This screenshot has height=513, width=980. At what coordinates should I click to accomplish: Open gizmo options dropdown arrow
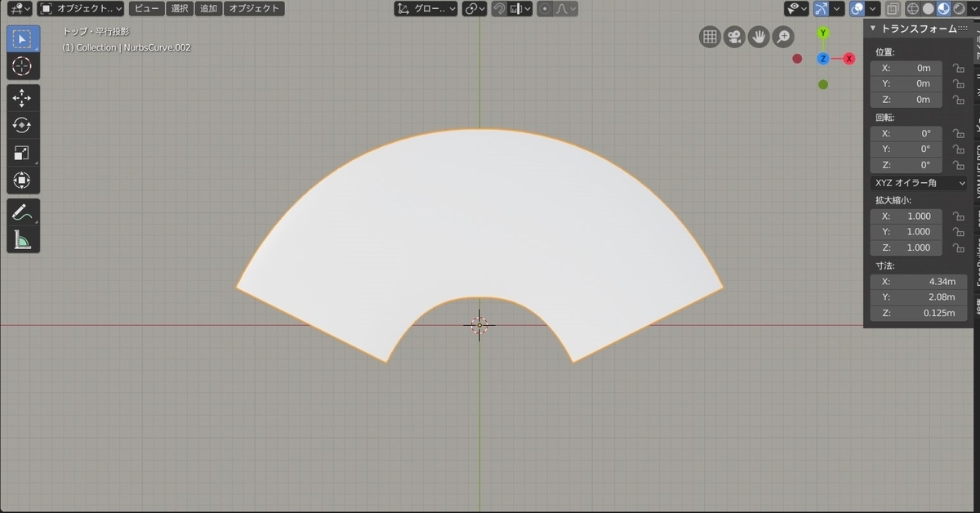point(837,9)
